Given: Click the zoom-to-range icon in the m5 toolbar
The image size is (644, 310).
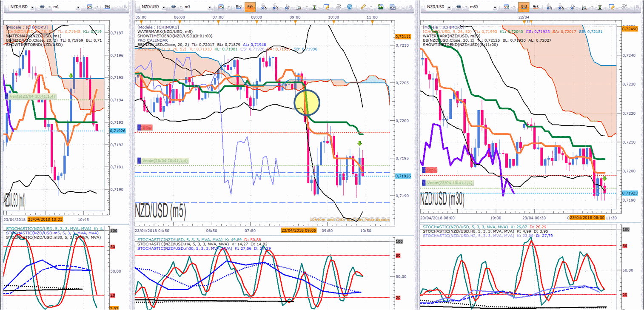Looking at the screenshot, I should (299, 7).
